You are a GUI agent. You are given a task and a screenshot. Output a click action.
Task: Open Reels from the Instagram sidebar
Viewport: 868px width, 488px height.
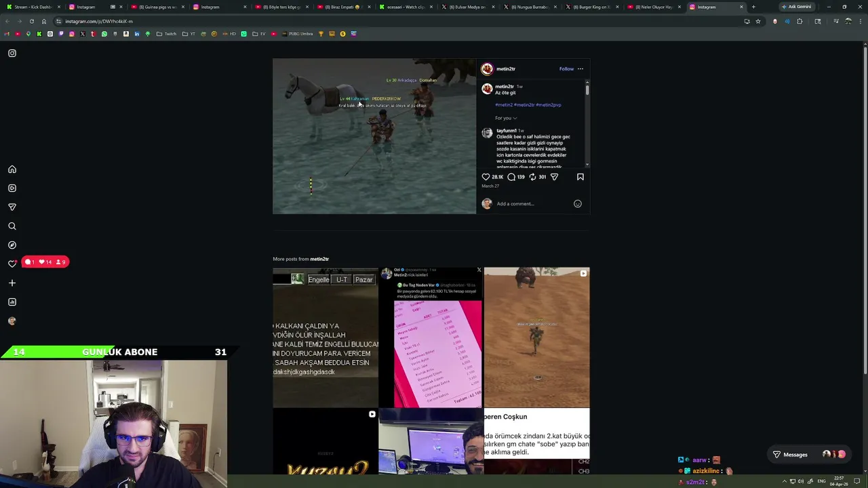pos(12,188)
